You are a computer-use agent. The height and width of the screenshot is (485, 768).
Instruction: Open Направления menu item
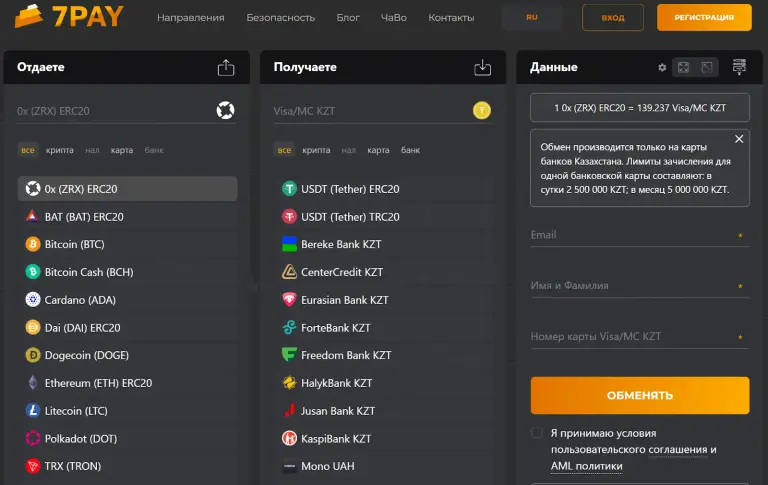(x=191, y=18)
